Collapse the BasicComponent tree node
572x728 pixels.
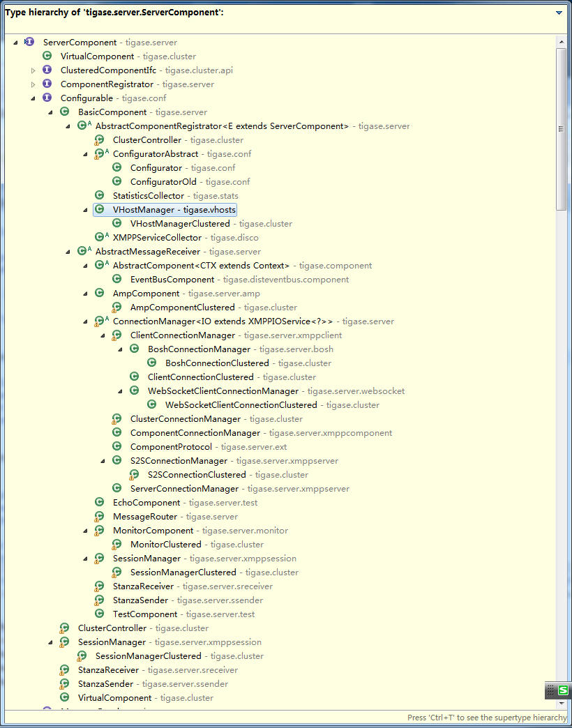tap(51, 113)
